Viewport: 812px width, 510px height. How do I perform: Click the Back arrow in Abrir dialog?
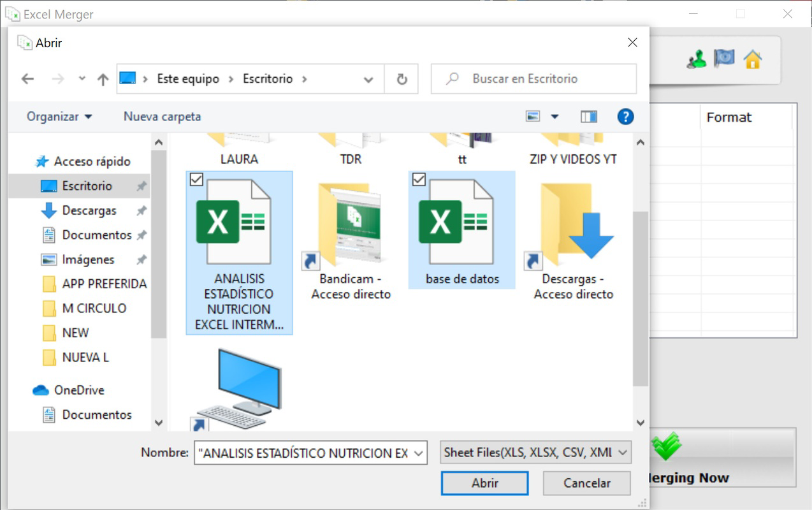(27, 79)
